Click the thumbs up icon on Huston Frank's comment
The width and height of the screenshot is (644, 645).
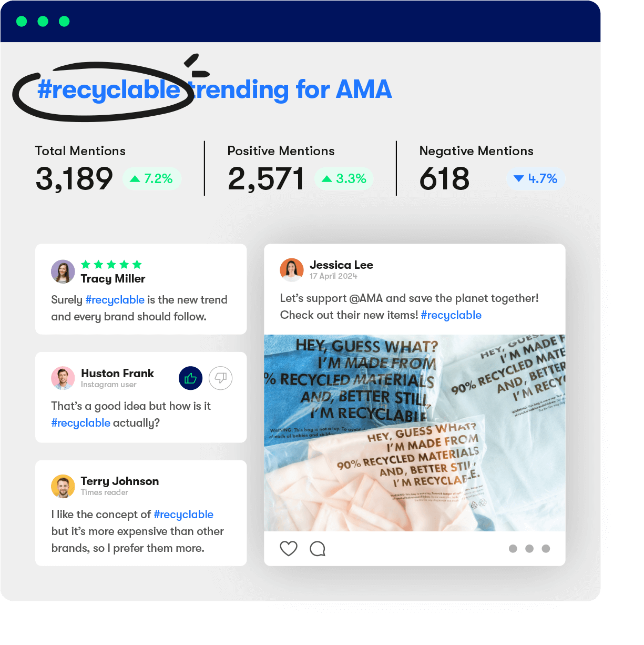pyautogui.click(x=190, y=378)
